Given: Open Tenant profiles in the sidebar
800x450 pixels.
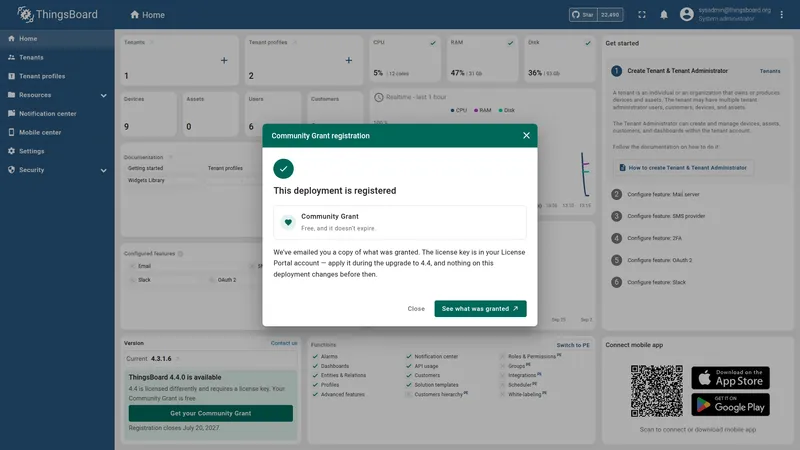Looking at the screenshot, I should 57,76.
